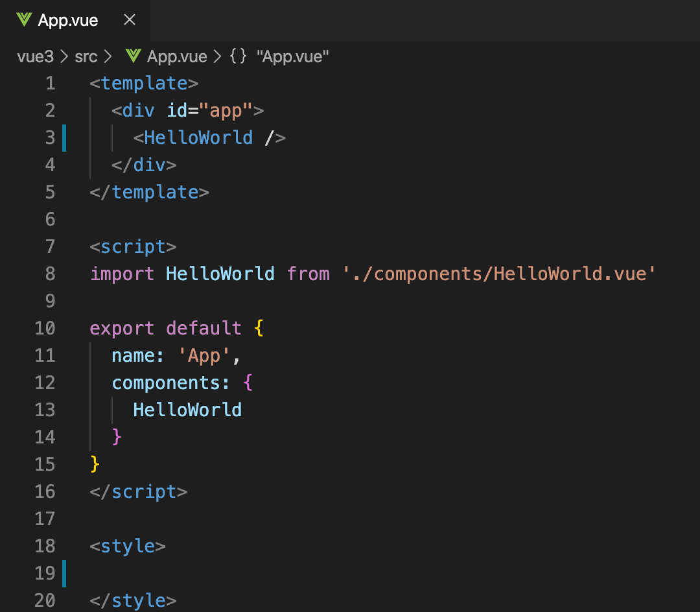Open the App.vue breadcrumb file entry
Viewport: 700px width, 612px height.
pos(176,56)
